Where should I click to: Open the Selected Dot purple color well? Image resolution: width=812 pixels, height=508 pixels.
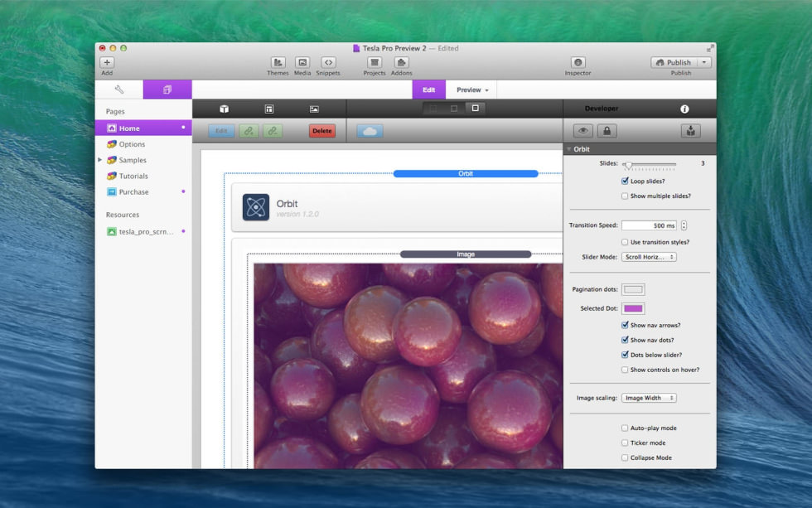[x=633, y=308]
